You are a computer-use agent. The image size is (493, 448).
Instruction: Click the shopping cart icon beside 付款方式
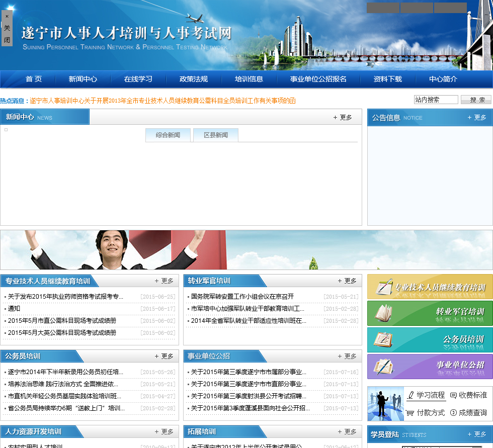click(410, 413)
